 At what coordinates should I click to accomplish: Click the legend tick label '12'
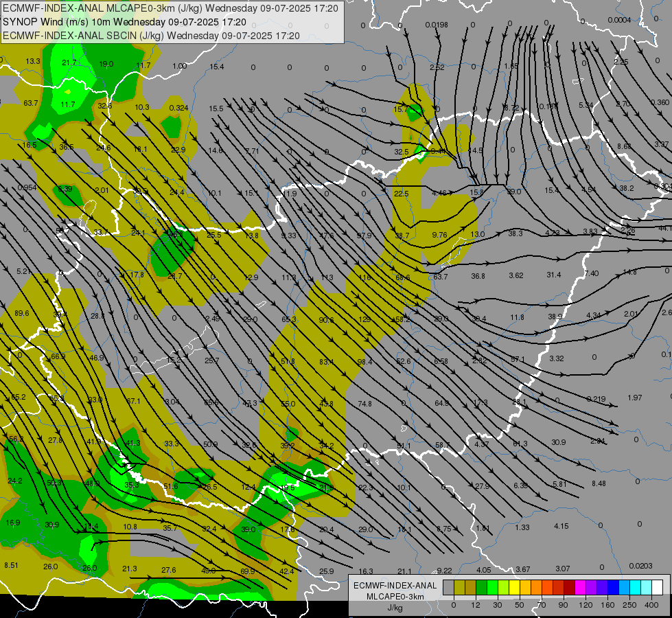pyautogui.click(x=475, y=605)
